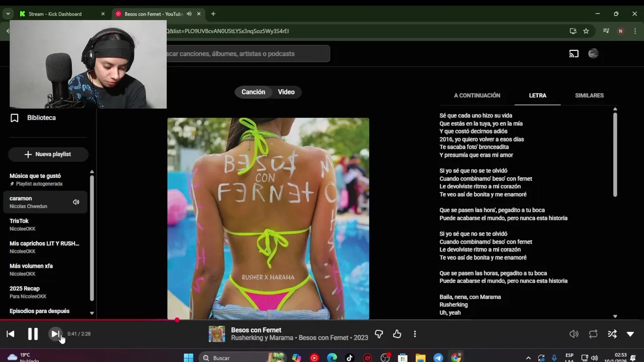Open the A CONTINUACIÓN tab
This screenshot has width=644, height=362.
[x=477, y=96]
